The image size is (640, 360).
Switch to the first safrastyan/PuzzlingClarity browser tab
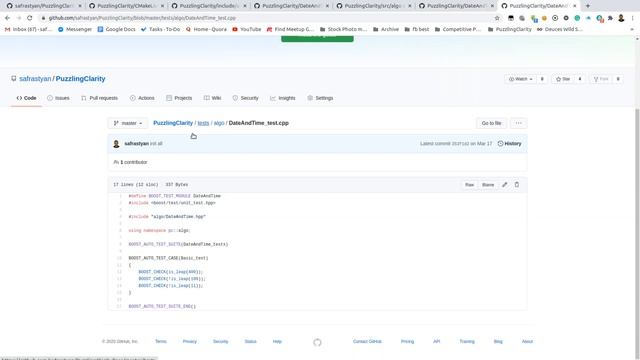(x=44, y=6)
